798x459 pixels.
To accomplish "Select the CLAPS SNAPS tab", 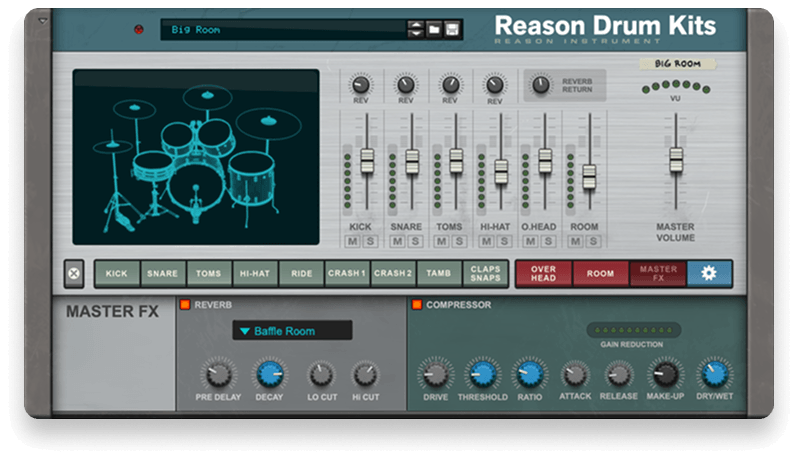I will (x=486, y=274).
